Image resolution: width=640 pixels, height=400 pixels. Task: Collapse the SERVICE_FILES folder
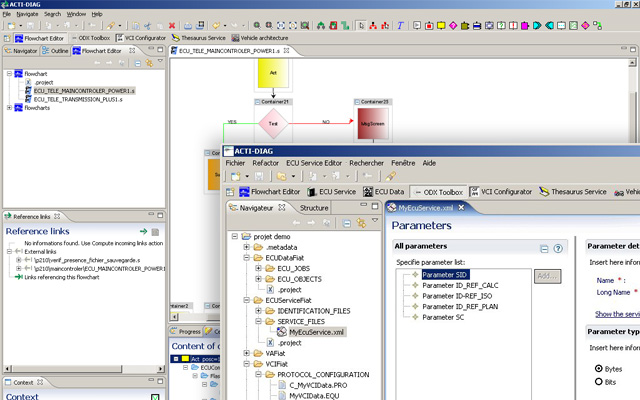point(258,321)
